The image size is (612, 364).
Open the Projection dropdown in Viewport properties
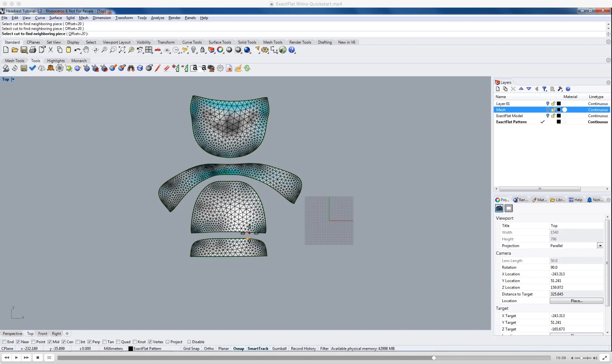[600, 246]
